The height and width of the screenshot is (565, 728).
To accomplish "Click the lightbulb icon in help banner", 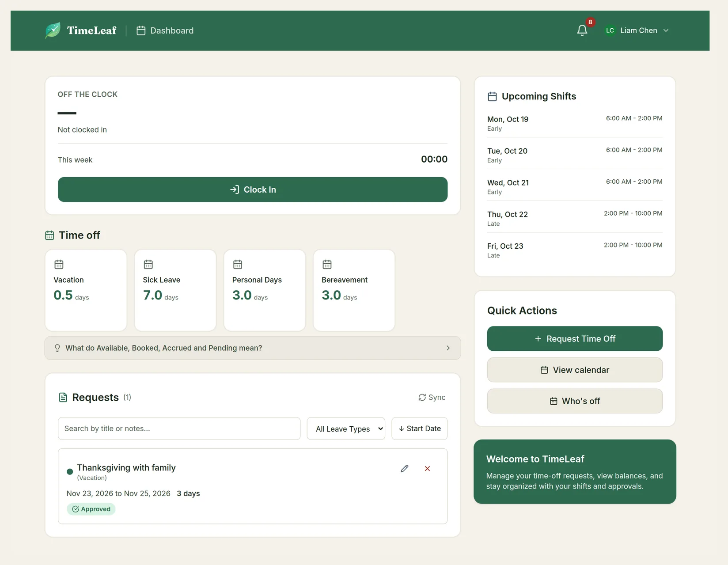I will [57, 348].
